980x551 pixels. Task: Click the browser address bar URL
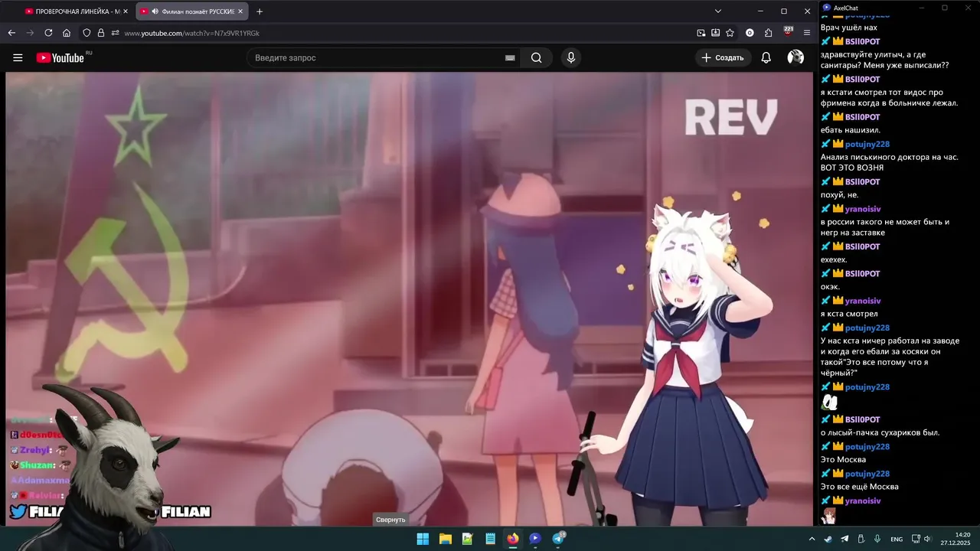[192, 33]
